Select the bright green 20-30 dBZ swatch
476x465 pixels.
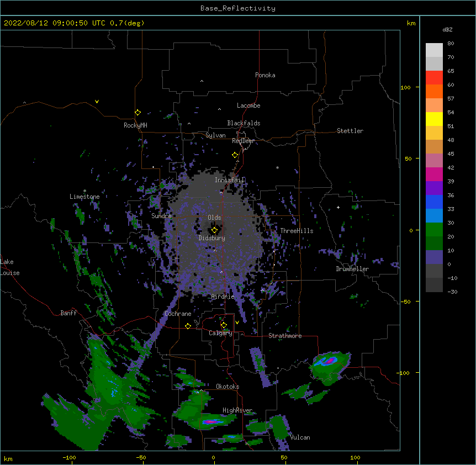pyautogui.click(x=434, y=230)
